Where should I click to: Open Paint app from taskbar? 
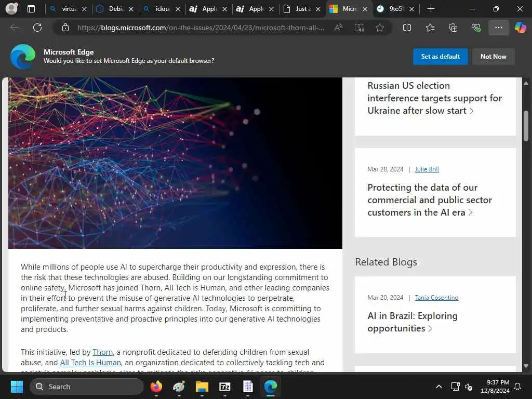[179, 387]
